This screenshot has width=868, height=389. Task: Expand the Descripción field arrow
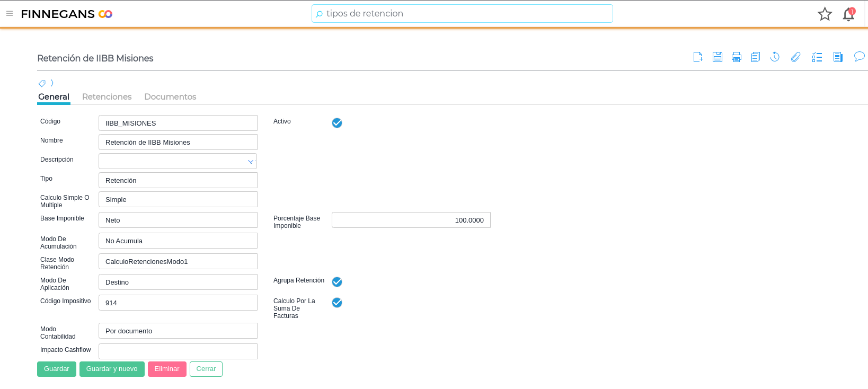(251, 162)
